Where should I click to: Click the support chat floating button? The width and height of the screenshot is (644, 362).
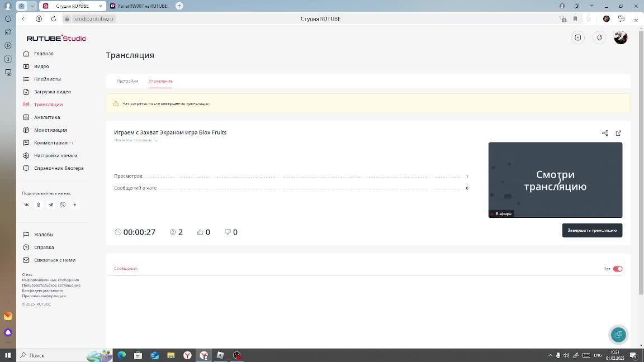[x=618, y=335]
